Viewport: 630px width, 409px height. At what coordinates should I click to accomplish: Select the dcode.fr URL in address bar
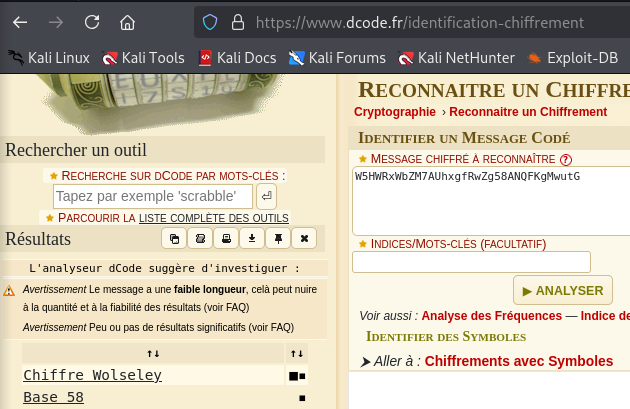point(419,23)
